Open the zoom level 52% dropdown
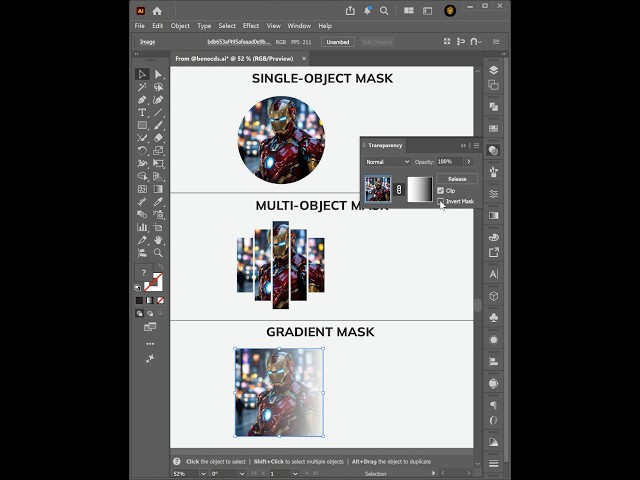This screenshot has width=640, height=480. [x=203, y=474]
